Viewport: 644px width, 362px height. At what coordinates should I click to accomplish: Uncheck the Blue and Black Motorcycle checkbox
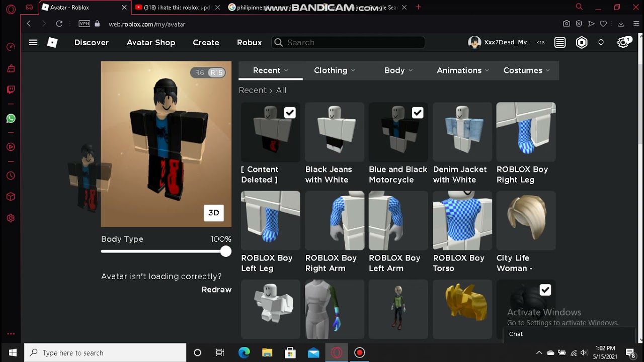[x=418, y=113]
